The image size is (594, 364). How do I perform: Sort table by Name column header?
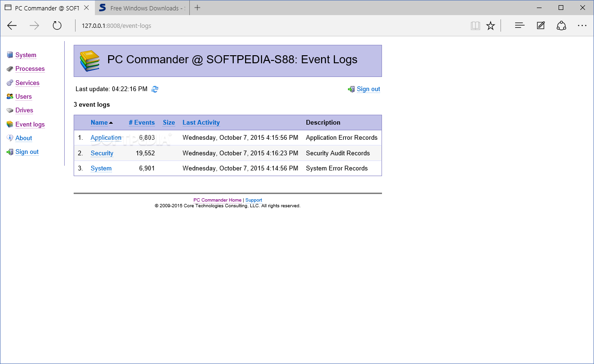[99, 122]
